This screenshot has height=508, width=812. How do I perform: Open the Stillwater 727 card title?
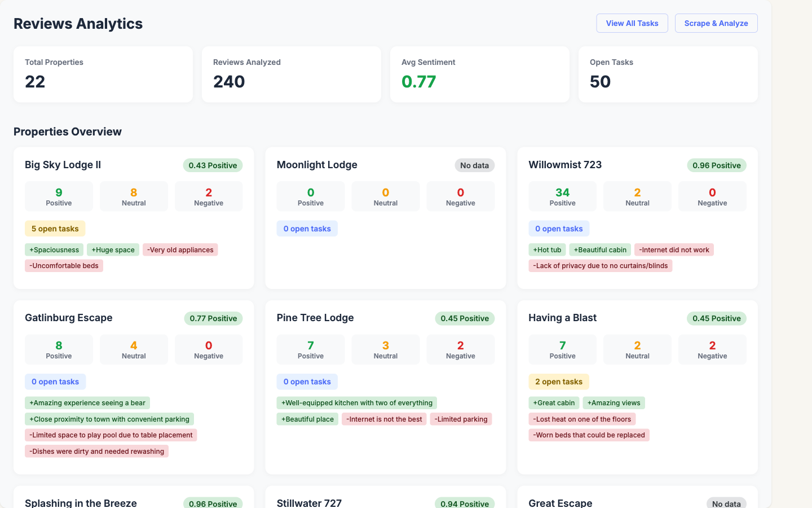tap(309, 502)
